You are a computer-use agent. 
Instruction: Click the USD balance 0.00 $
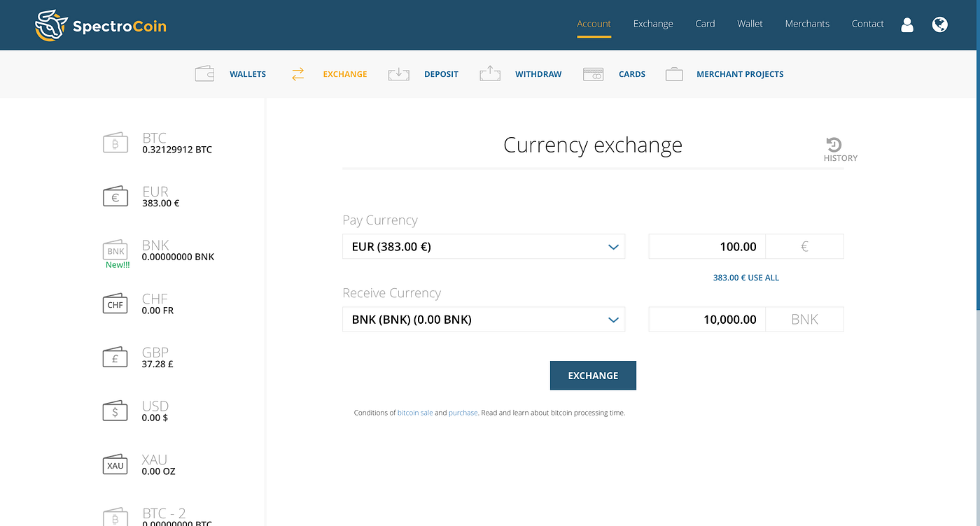pos(155,418)
